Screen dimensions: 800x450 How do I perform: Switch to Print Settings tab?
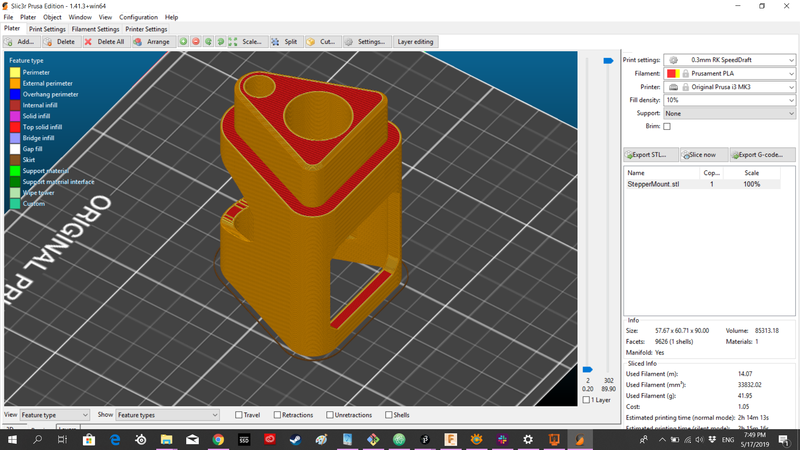coord(47,29)
